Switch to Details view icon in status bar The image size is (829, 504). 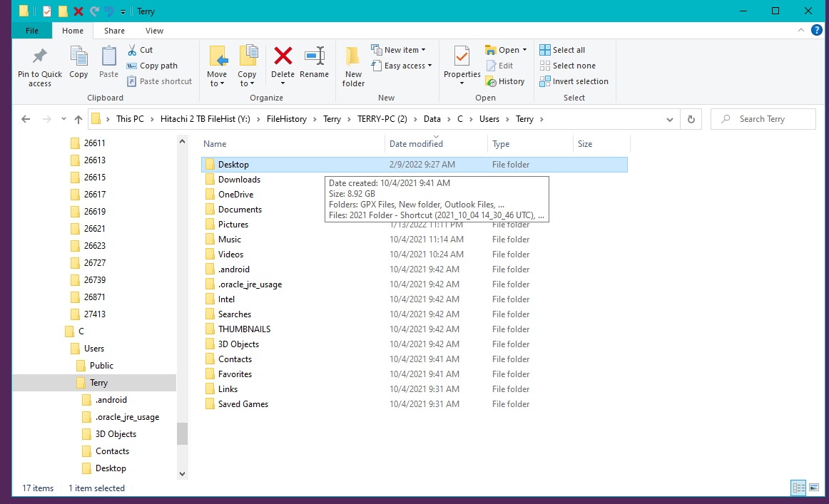pos(798,488)
